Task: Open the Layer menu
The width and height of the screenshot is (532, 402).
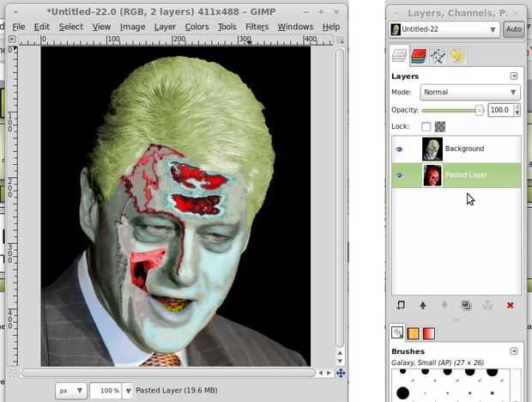Action: tap(165, 27)
